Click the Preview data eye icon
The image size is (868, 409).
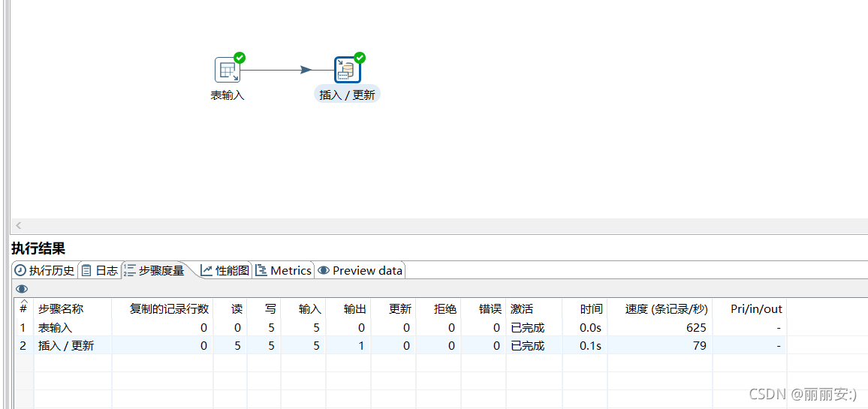coord(324,271)
